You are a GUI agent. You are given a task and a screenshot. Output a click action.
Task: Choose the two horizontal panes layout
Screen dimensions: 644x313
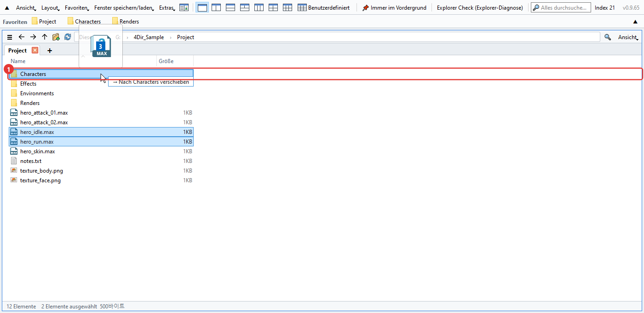pyautogui.click(x=230, y=7)
